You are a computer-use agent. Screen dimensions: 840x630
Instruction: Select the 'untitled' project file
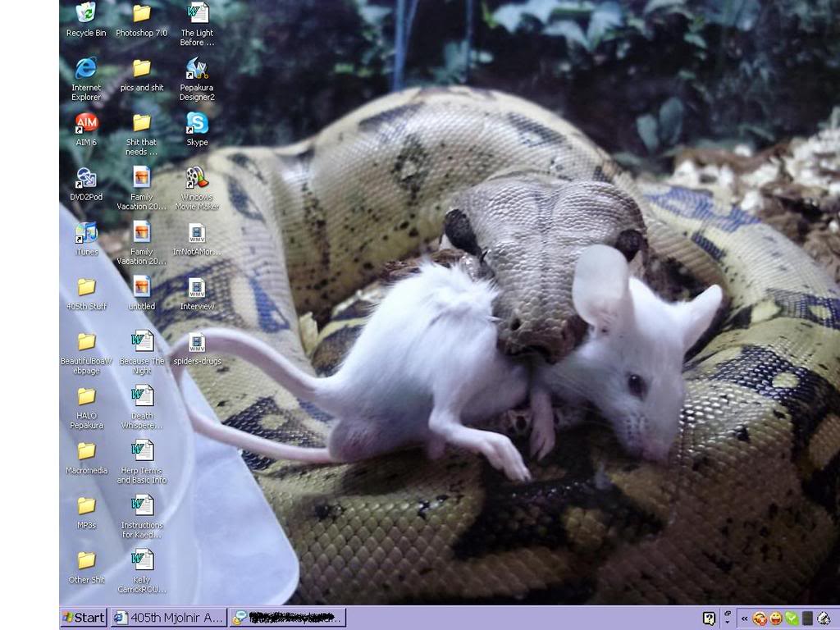coord(141,294)
